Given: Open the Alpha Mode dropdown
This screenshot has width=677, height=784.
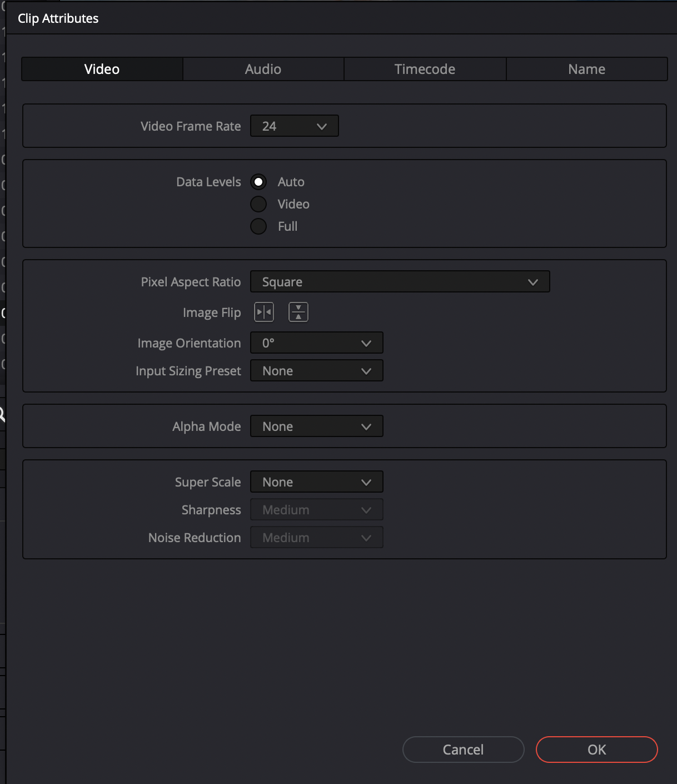Looking at the screenshot, I should [317, 426].
